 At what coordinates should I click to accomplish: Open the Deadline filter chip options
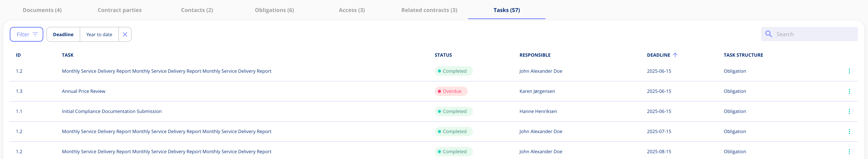[x=63, y=34]
